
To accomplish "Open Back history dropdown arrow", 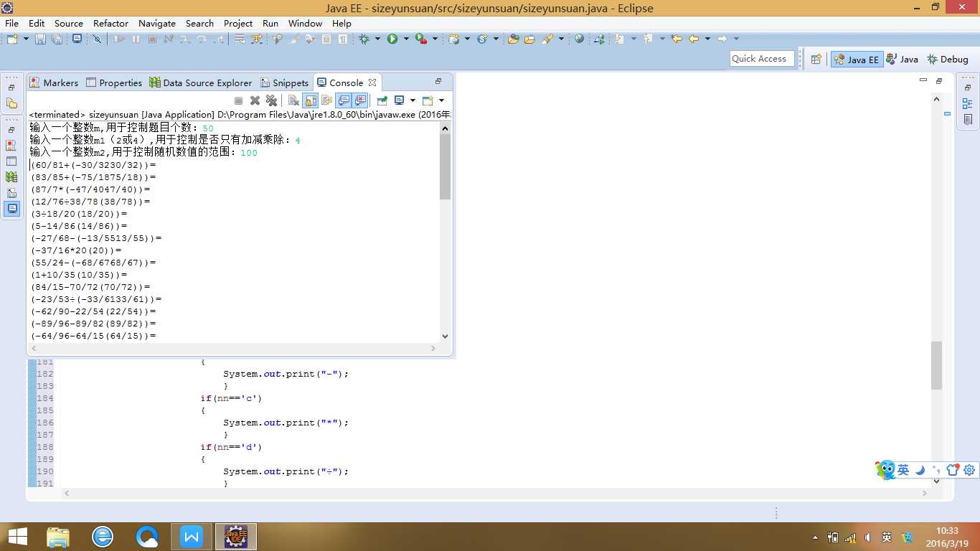I will click(x=707, y=39).
